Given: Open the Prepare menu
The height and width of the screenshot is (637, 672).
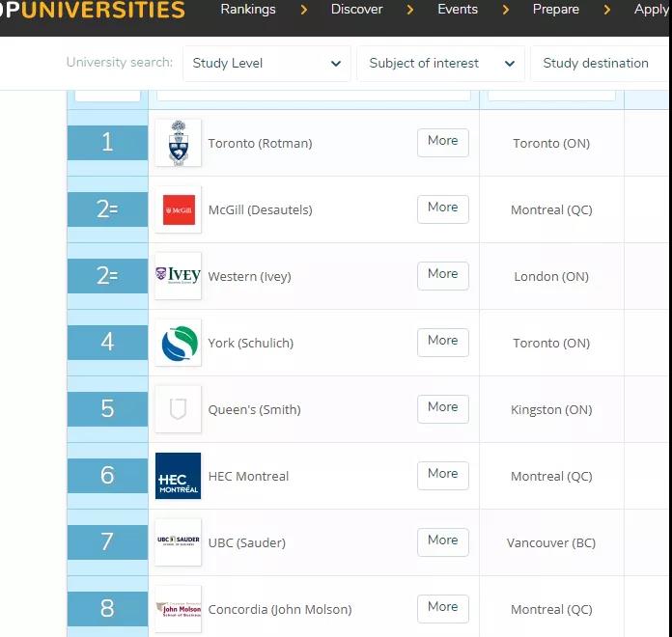Looking at the screenshot, I should coord(556,10).
